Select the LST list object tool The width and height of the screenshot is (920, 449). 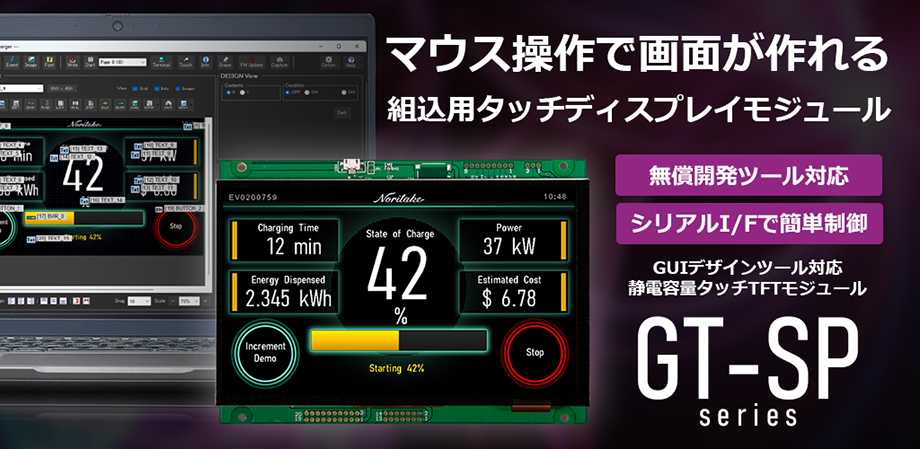(x=60, y=104)
